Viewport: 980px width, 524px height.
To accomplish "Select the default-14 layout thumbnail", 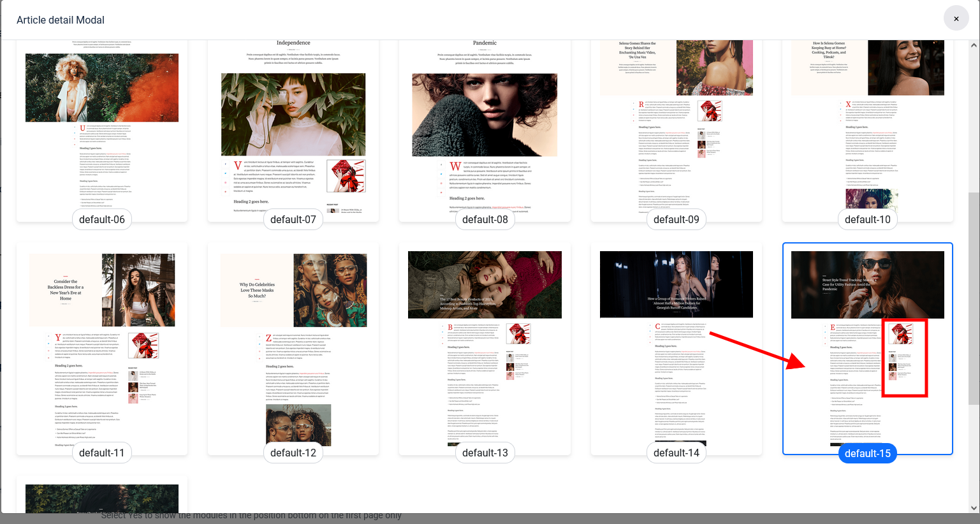I will (676, 349).
